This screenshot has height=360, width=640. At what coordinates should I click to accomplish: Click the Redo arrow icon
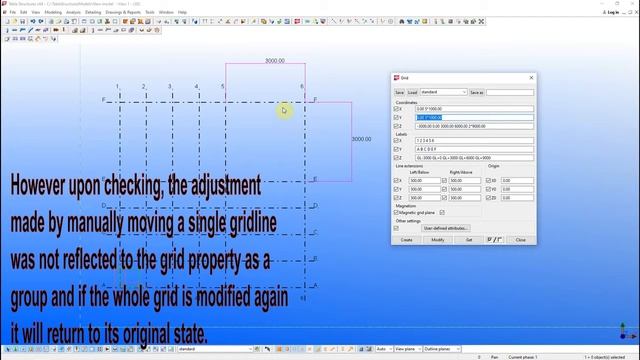pyautogui.click(x=41, y=21)
